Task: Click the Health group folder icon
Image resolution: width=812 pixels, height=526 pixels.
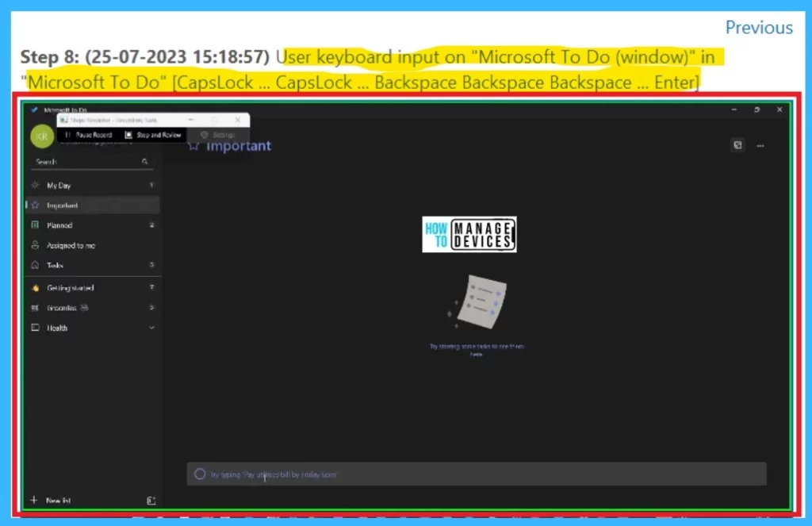Action: coord(35,328)
